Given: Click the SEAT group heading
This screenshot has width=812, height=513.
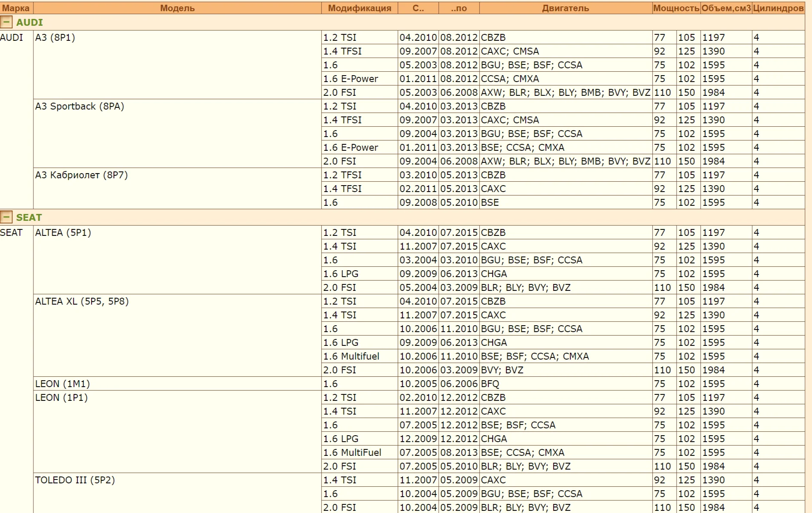Looking at the screenshot, I should click(x=29, y=217).
